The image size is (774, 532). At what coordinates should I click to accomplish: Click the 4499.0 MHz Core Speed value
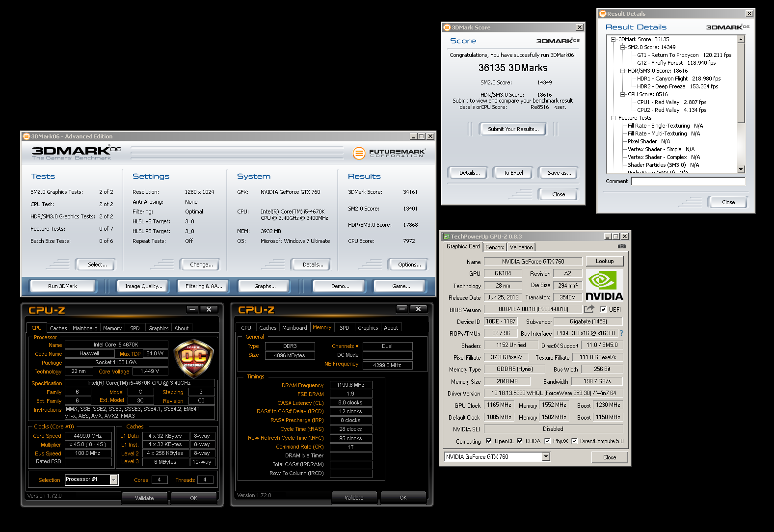pyautogui.click(x=88, y=436)
